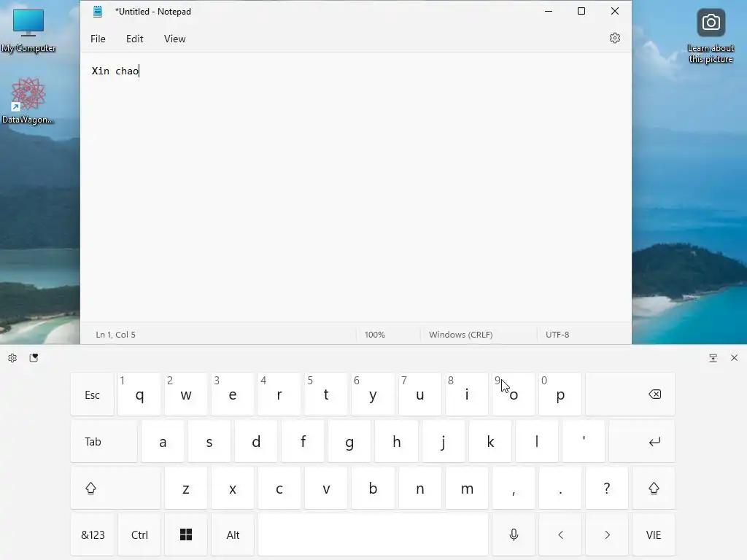Tap the v key
The height and width of the screenshot is (560, 747).
coord(326,488)
